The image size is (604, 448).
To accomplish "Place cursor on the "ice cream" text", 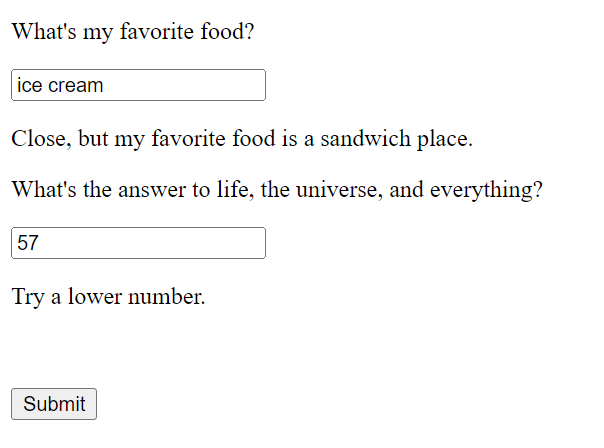I will 60,85.
